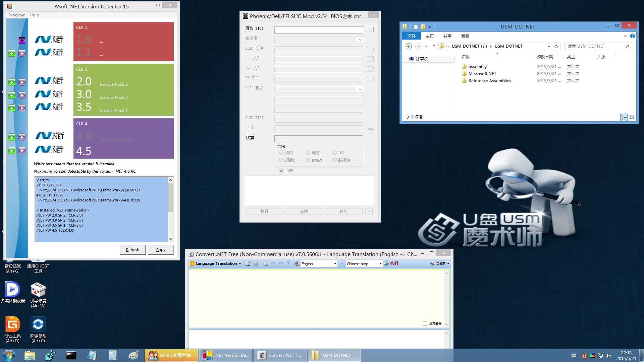The width and height of the screenshot is (644, 362).
Task: Select the 模块 method radio button
Action: tap(281, 153)
